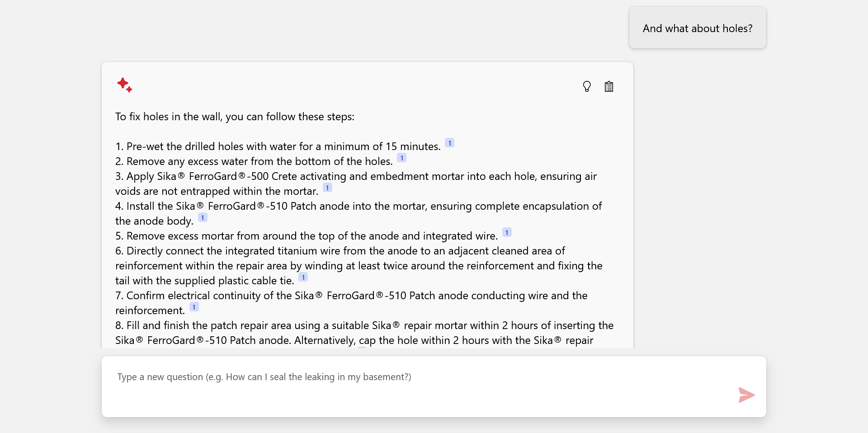Click citation after 'supplied plastic cable tie'
Image resolution: width=868 pixels, height=433 pixels.
(x=303, y=277)
